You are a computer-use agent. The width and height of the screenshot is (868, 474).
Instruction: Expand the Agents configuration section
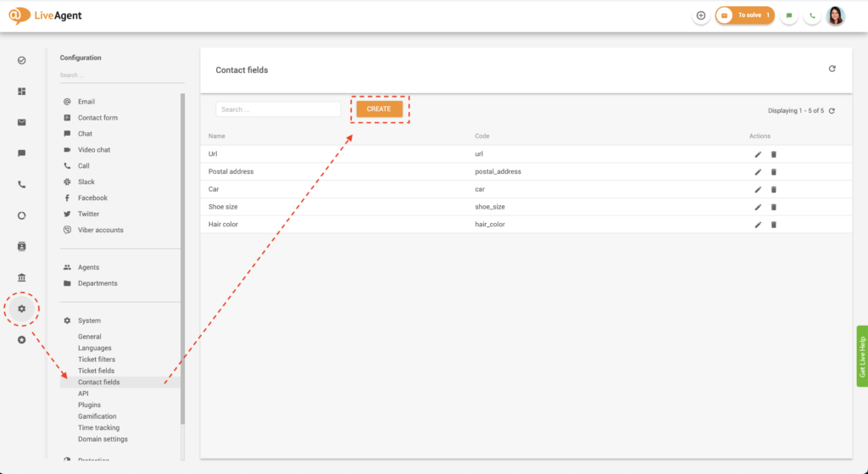pos(88,267)
